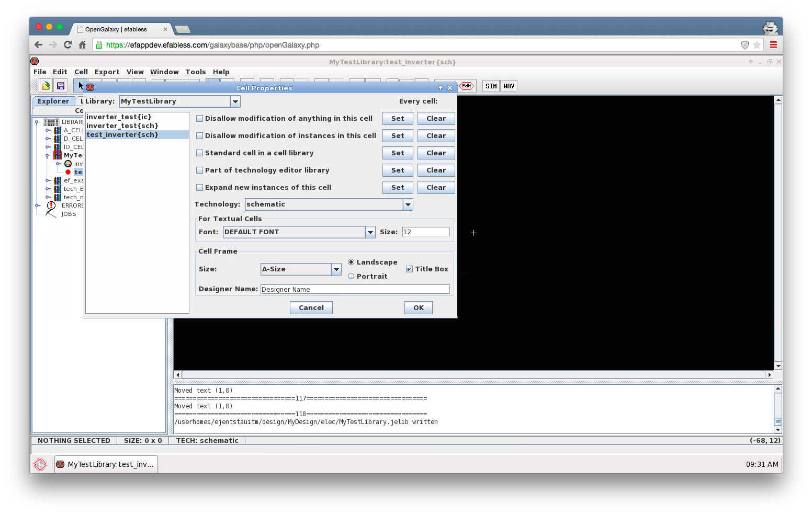
Task: Check Part of technology editor library
Action: (199, 170)
